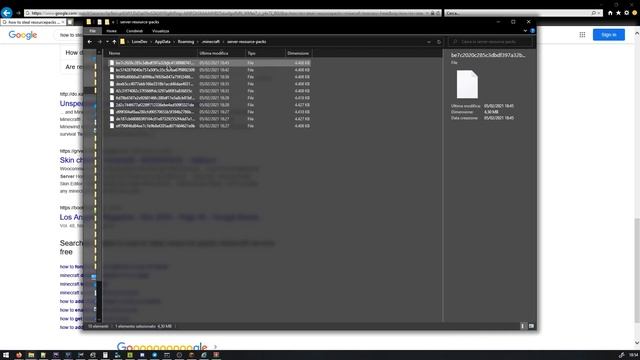Click the Google logo on results page
The height and width of the screenshot is (360, 640).
pos(23,35)
